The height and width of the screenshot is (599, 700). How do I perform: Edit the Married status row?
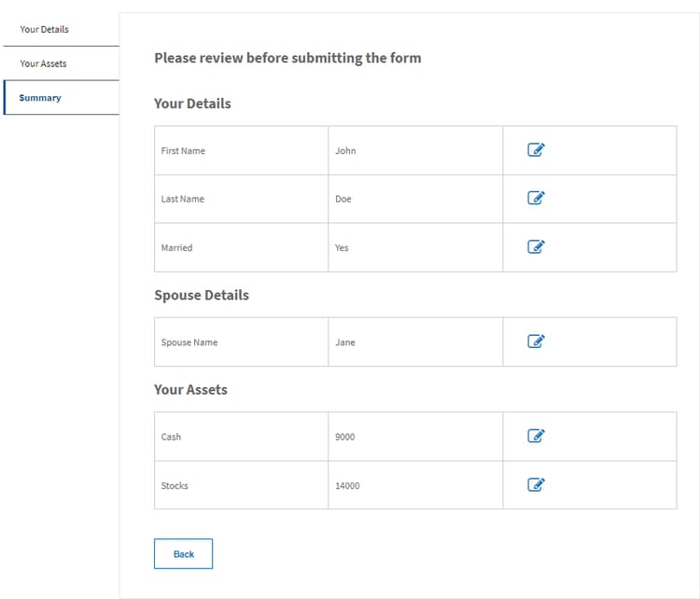click(536, 247)
